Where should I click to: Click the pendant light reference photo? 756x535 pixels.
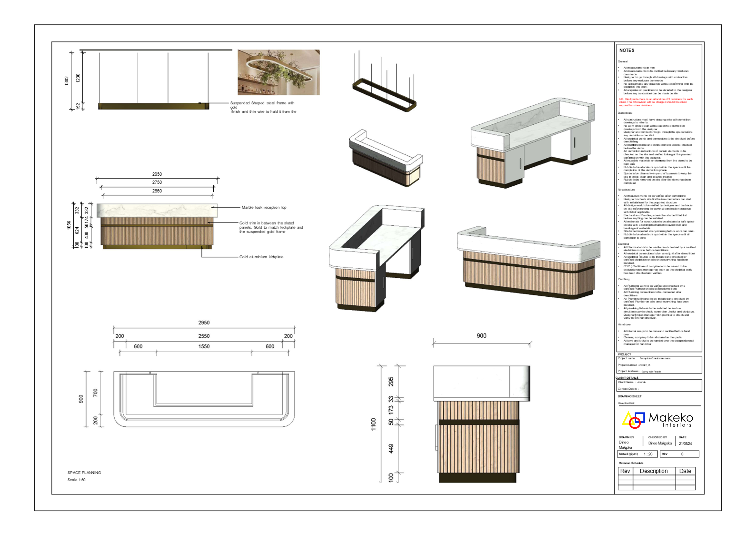(x=279, y=72)
